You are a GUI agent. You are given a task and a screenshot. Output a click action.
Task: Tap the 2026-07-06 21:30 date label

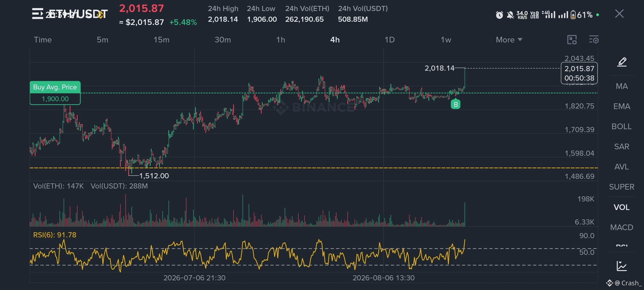[x=195, y=278]
